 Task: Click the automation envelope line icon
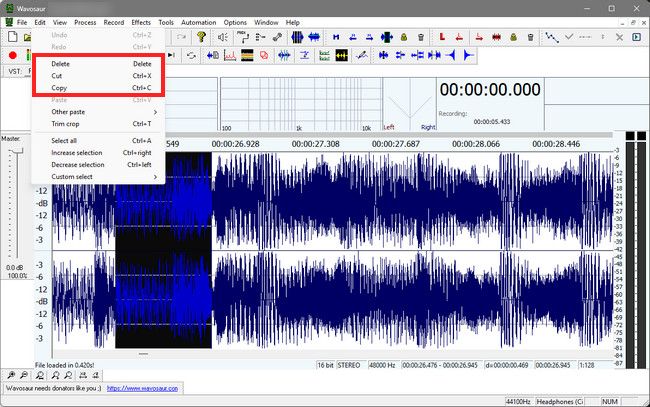[x=552, y=37]
